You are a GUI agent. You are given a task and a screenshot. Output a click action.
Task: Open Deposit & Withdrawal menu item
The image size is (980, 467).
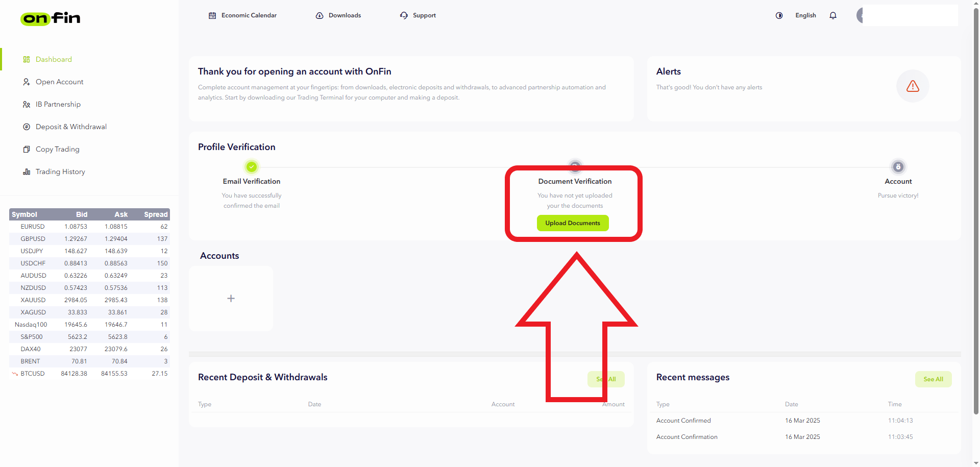click(71, 127)
